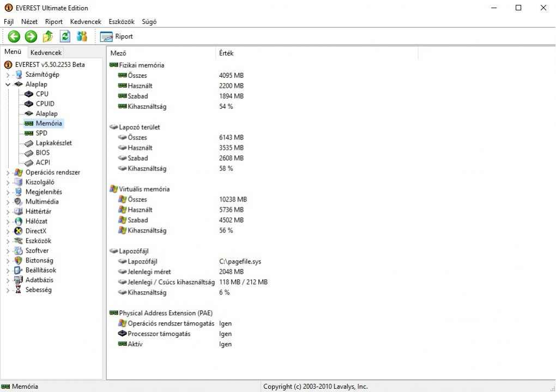
Task: Click the Érték column header
Action: (317, 53)
